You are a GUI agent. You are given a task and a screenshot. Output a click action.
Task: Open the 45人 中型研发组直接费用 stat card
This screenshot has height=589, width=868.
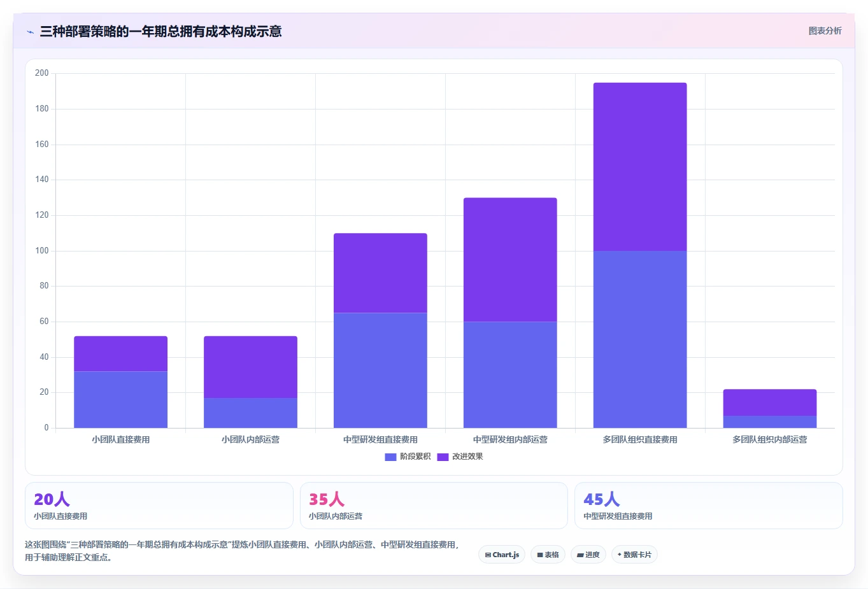[x=708, y=506]
